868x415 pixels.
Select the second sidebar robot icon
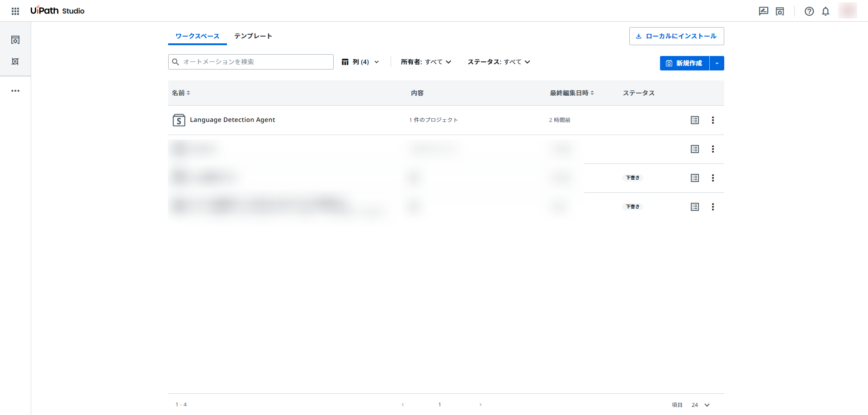[15, 61]
